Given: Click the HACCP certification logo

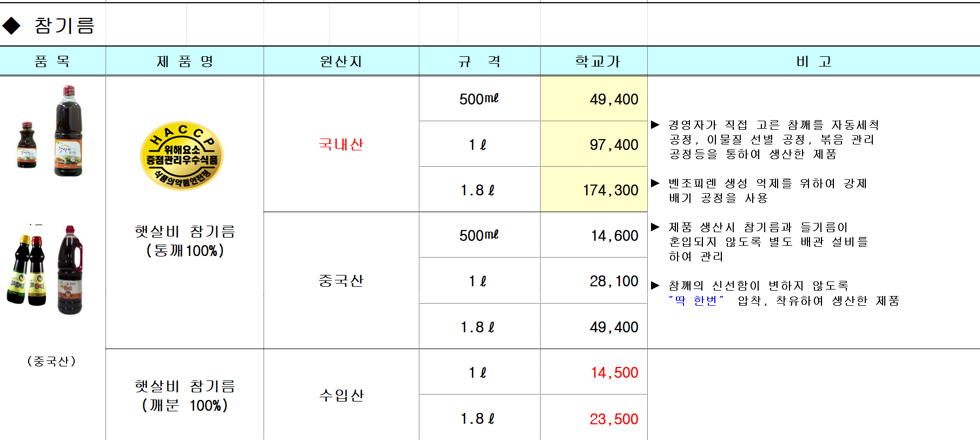Looking at the screenshot, I should coord(182,156).
